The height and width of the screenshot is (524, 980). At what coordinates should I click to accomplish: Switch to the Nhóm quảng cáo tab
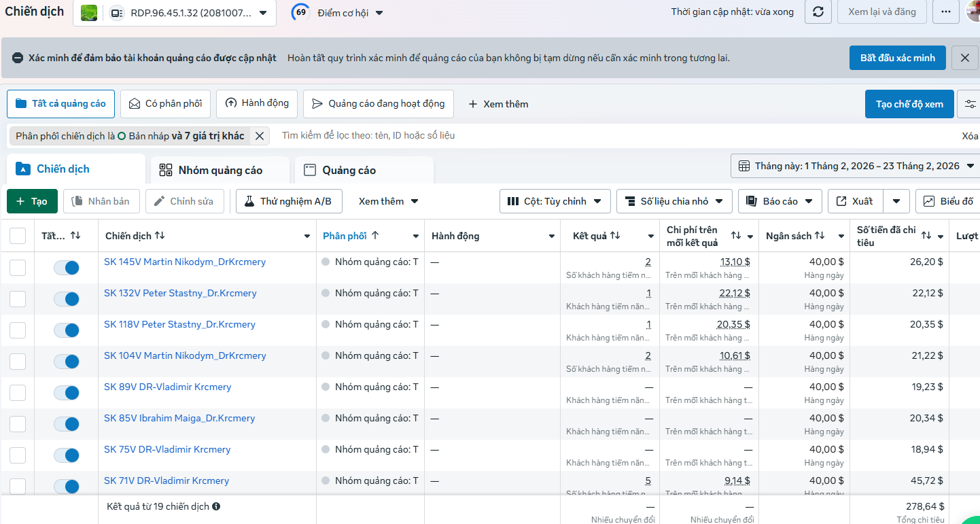pos(220,170)
